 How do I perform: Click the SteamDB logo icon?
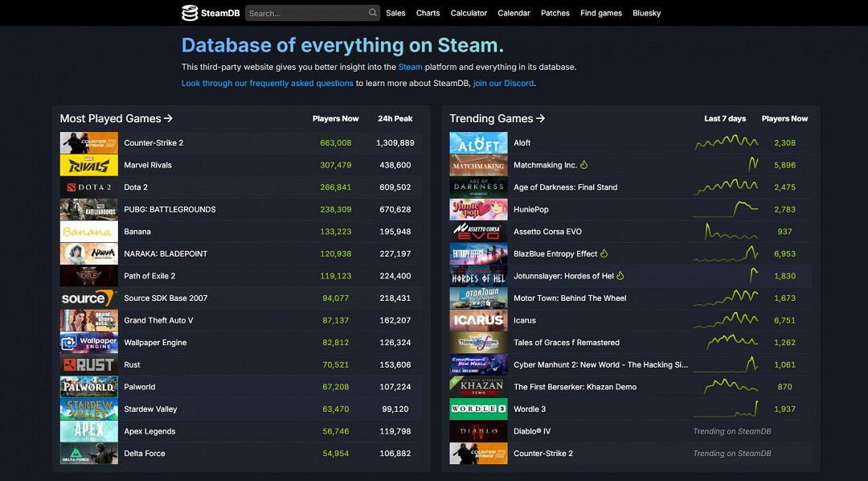coord(190,13)
